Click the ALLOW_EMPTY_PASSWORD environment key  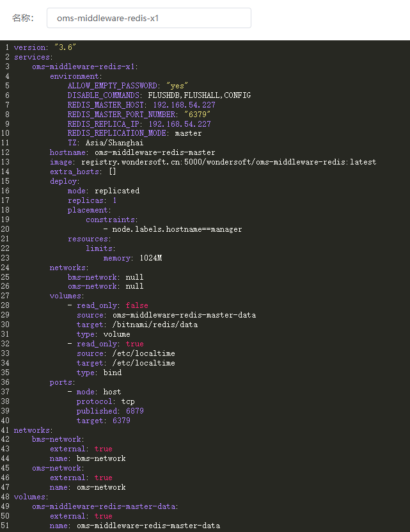click(x=113, y=86)
